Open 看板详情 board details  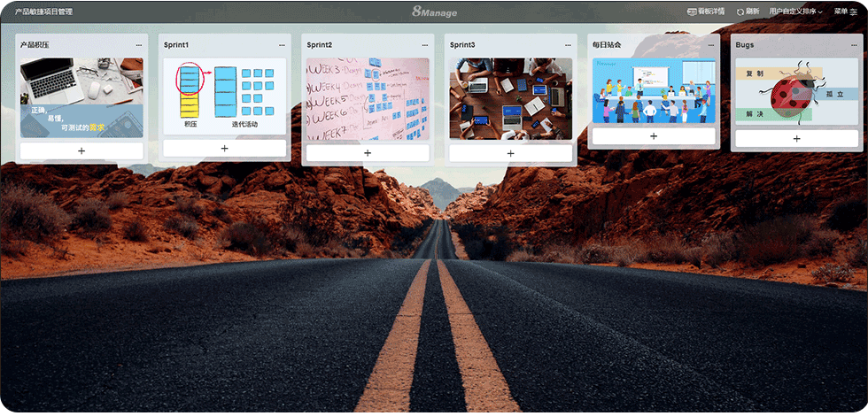pyautogui.click(x=706, y=12)
